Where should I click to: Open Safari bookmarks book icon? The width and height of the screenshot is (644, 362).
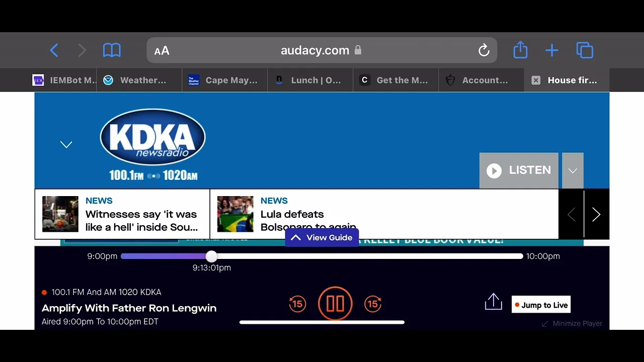(x=112, y=50)
